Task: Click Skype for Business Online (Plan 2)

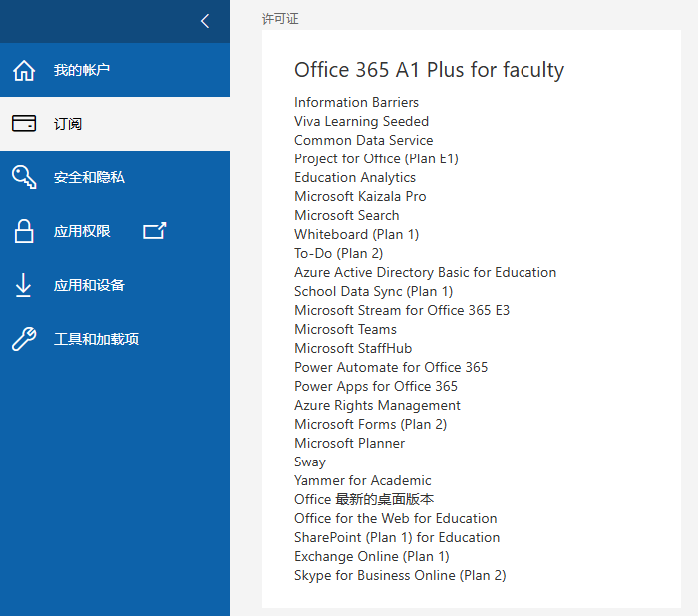Action: [400, 575]
